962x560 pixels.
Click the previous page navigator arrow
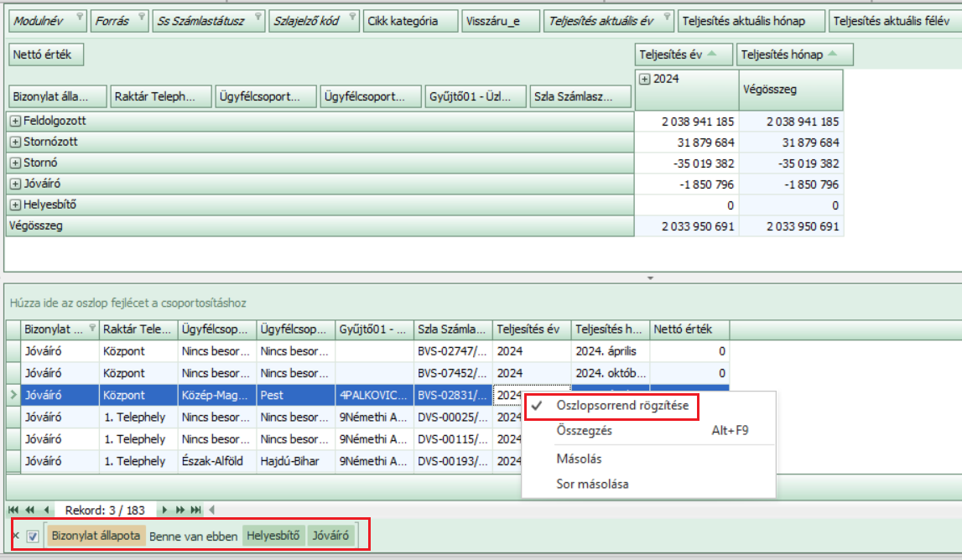29,510
